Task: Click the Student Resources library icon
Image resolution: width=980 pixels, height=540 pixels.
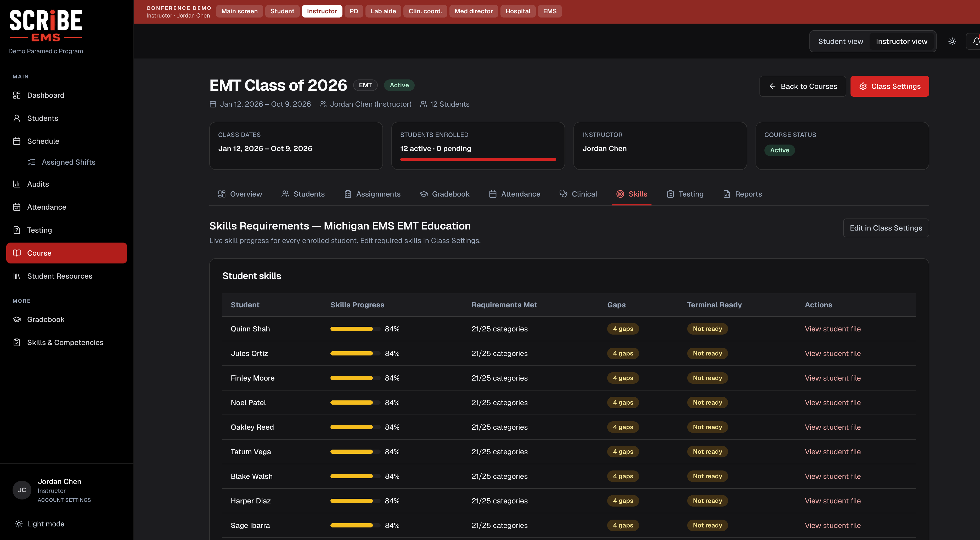Action: coord(17,276)
